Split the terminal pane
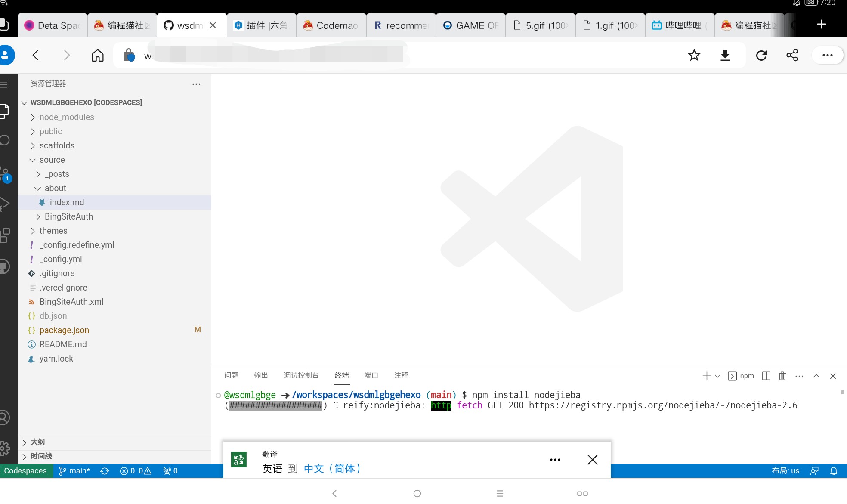The image size is (847, 504). tap(766, 376)
